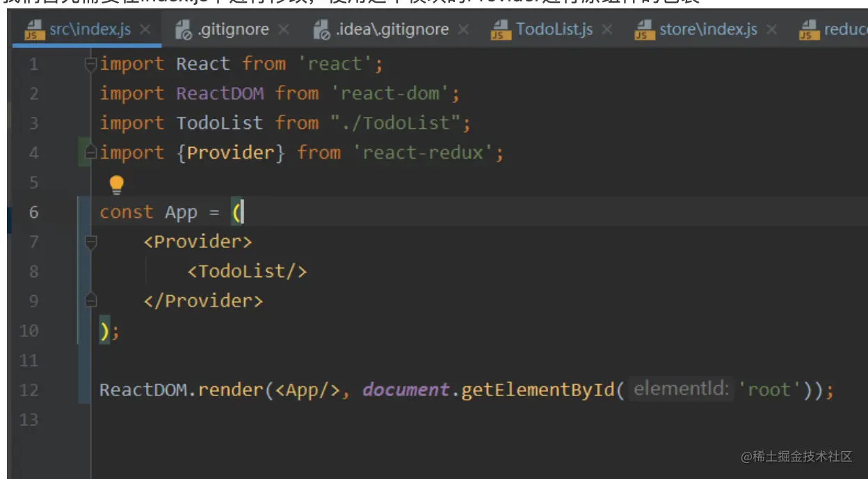The width and height of the screenshot is (868, 479).
Task: Click the App constant name on line 6
Action: (x=182, y=212)
